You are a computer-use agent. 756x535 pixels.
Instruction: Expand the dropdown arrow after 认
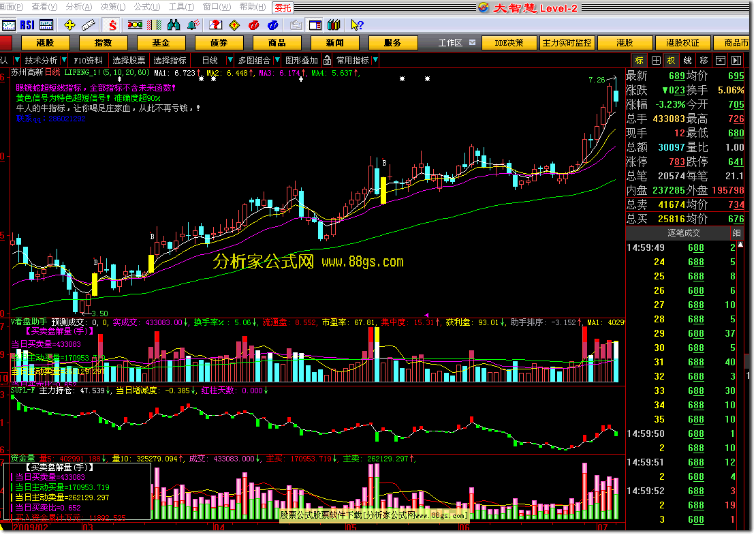coord(17,60)
